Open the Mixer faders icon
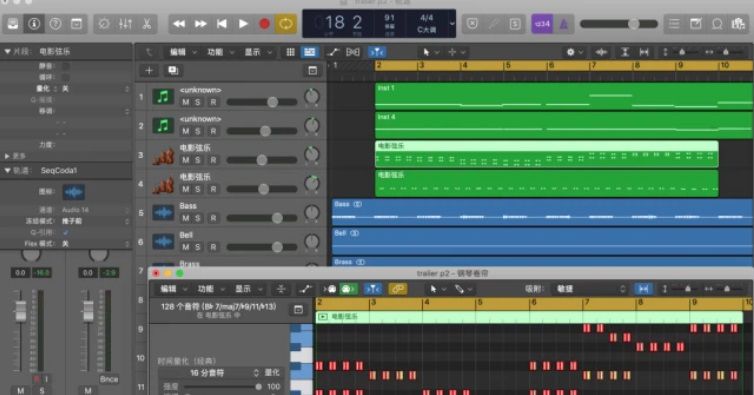754x395 pixels. (x=126, y=24)
